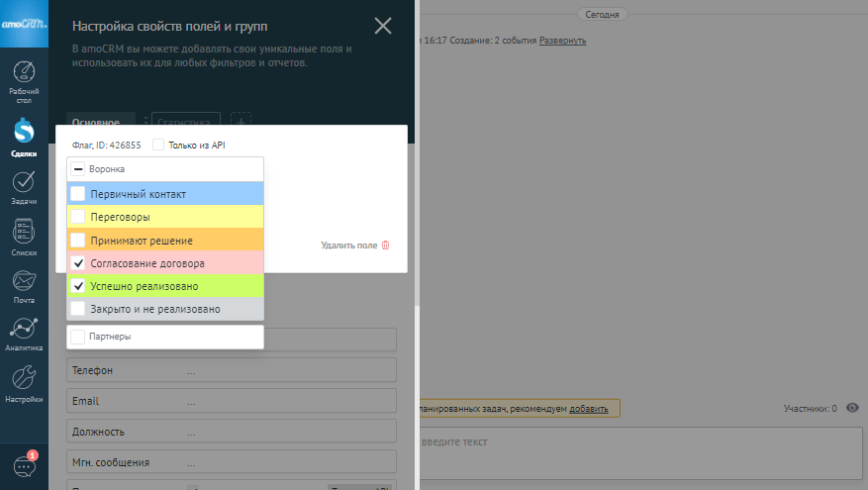Open the Аналитика analytics icon
Image resolution: width=868 pixels, height=490 pixels.
pyautogui.click(x=25, y=333)
